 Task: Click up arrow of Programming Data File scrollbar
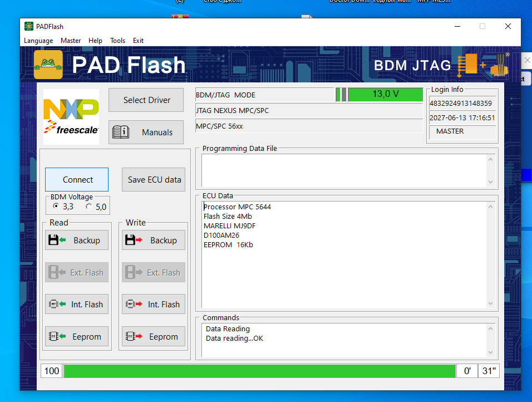(490, 159)
